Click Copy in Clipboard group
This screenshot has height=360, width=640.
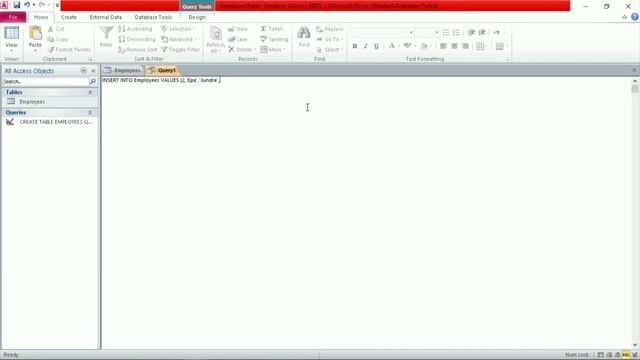[58, 39]
